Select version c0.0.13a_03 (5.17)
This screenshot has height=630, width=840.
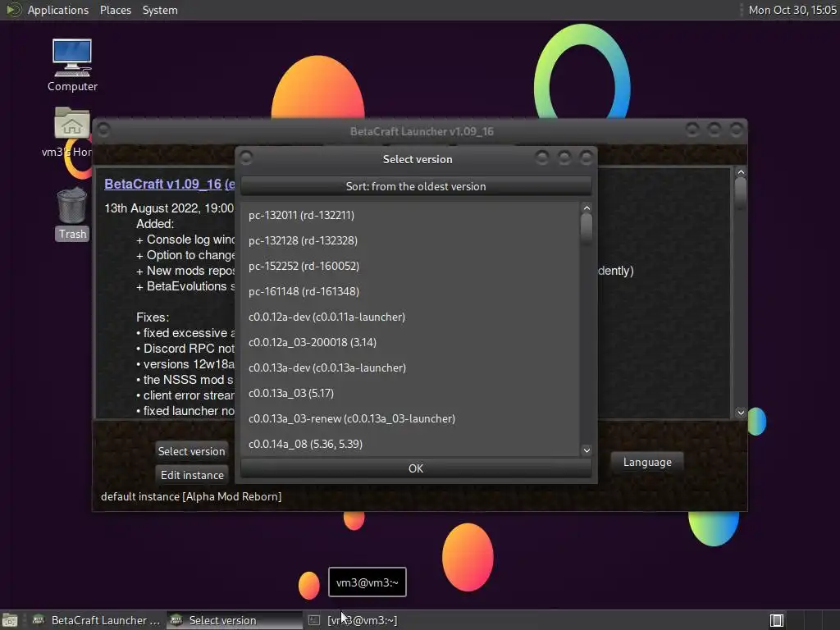pos(410,393)
